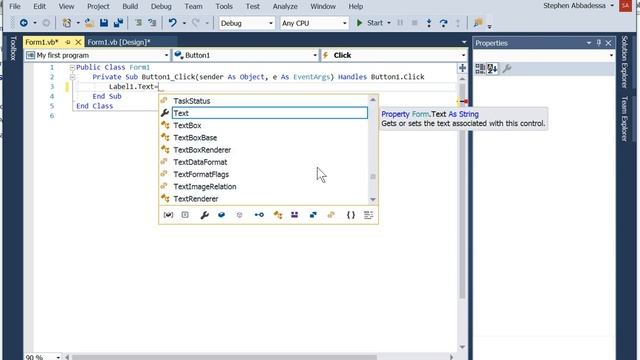Viewport: 640px width, 360px height.
Task: Open the Properties panel object selector dropdown
Action: click(x=544, y=55)
